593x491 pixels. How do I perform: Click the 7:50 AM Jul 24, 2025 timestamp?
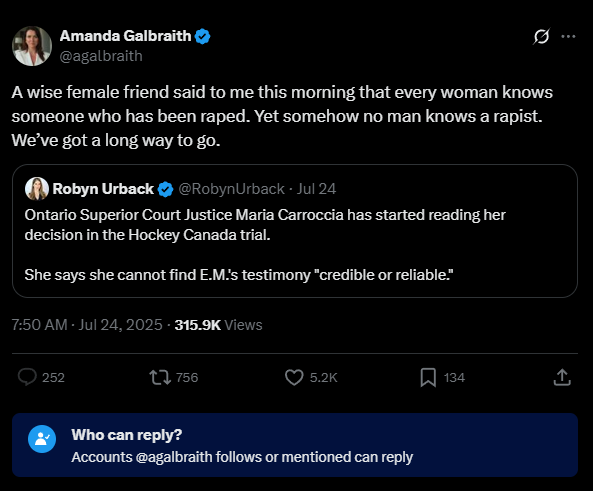87,325
